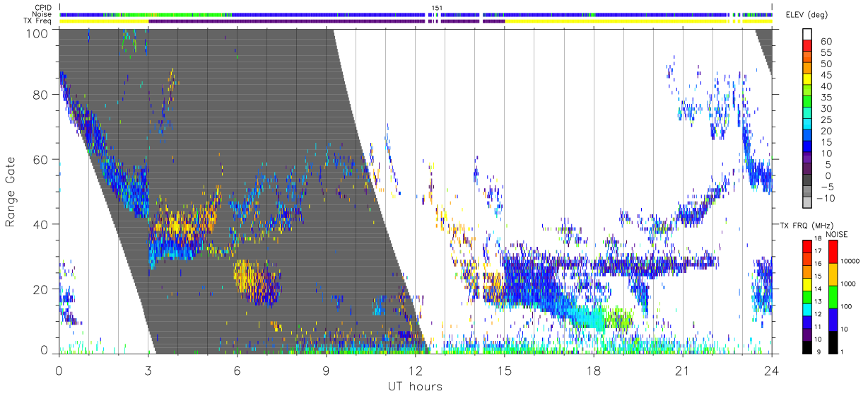
Task: Click the 80 tick on Range Gate axis
Action: 41,95
